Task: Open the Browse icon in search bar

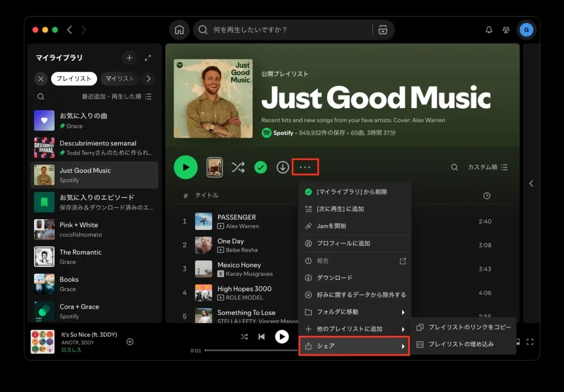Action: point(383,30)
